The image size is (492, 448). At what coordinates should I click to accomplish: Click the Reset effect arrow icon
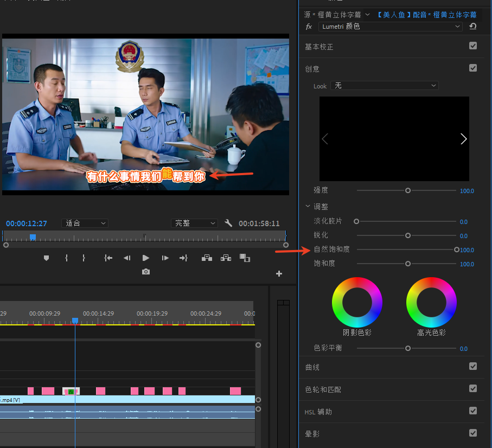(473, 27)
